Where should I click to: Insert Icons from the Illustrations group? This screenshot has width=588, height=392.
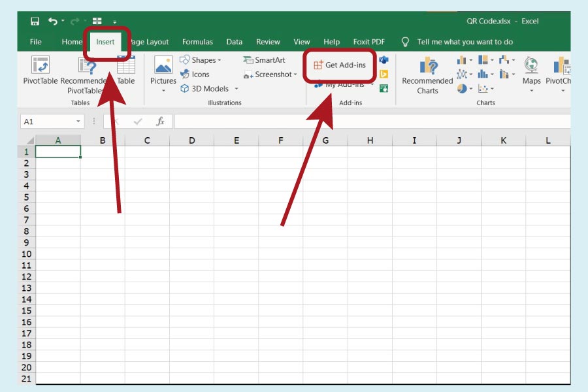coord(195,74)
